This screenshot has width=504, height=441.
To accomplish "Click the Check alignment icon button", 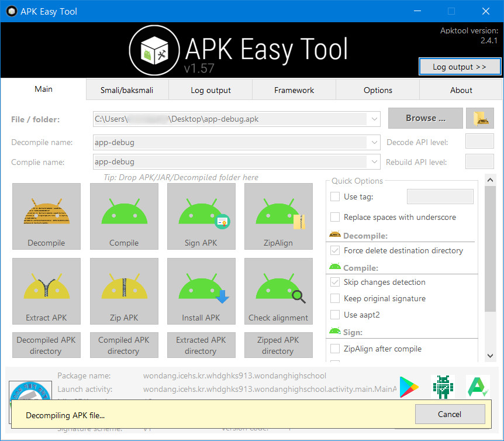I will [278, 291].
